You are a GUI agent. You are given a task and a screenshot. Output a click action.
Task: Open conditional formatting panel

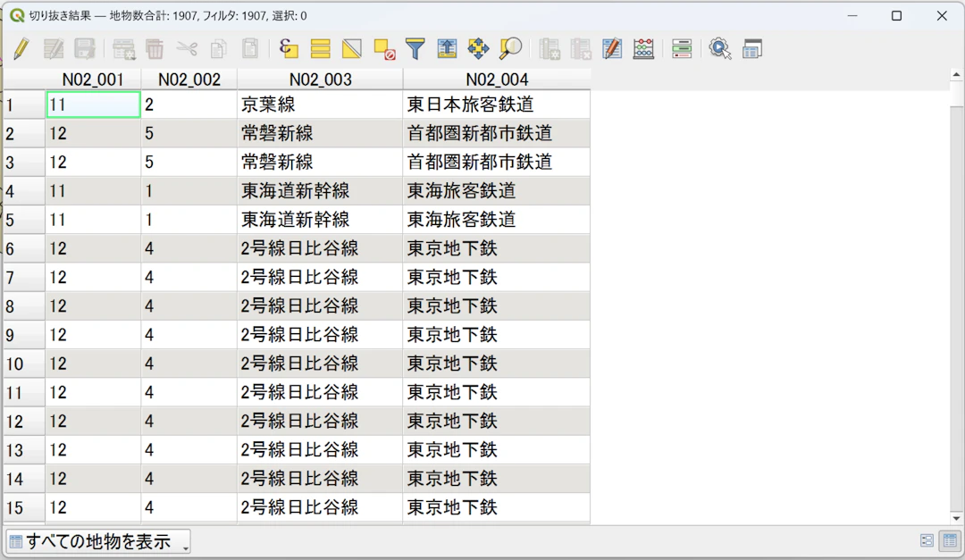coord(682,48)
